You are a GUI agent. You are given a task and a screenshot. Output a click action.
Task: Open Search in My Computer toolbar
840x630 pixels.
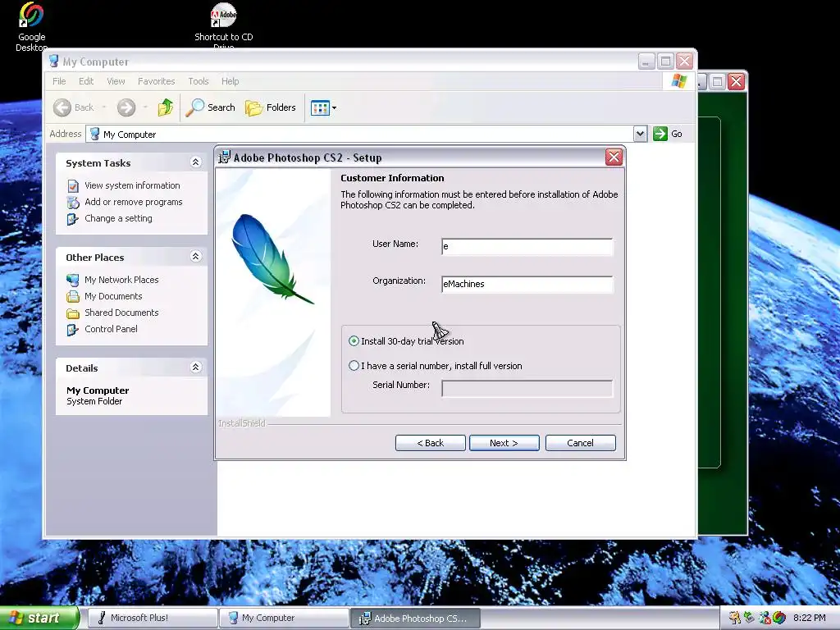tap(211, 107)
